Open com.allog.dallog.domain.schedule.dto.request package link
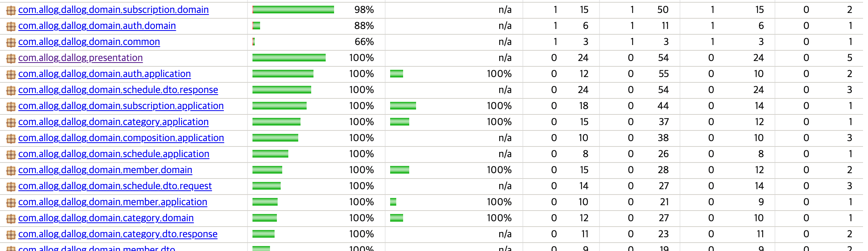Viewport: 868px width, 251px height. 115,186
